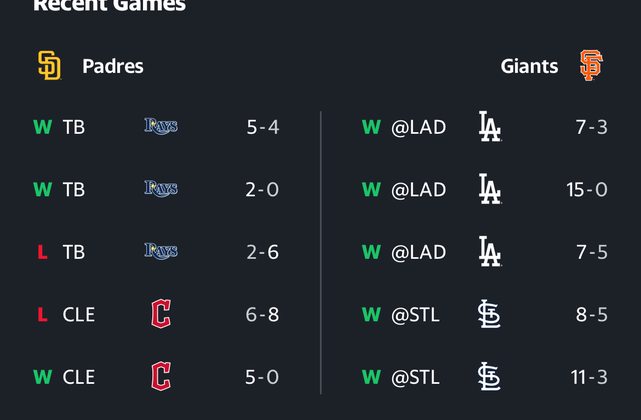This screenshot has width=641, height=420.
Task: Click the Cardinals logo beside the 8-5 score
Action: tap(489, 314)
